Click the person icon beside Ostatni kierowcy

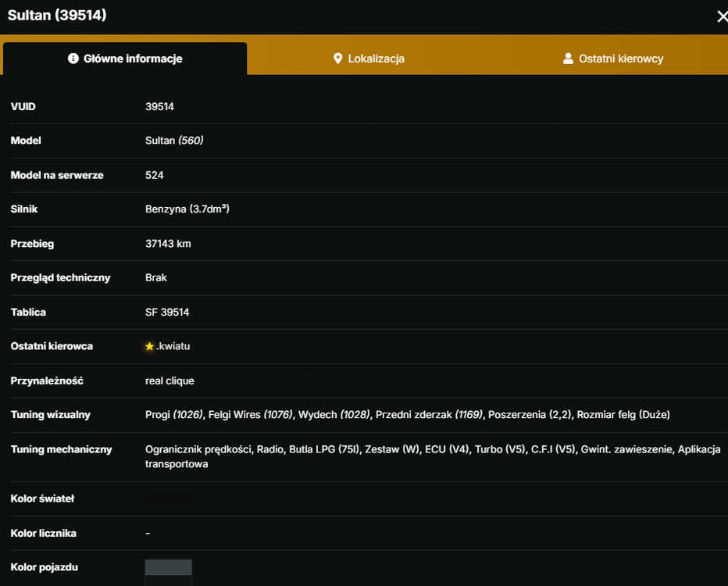[568, 59]
